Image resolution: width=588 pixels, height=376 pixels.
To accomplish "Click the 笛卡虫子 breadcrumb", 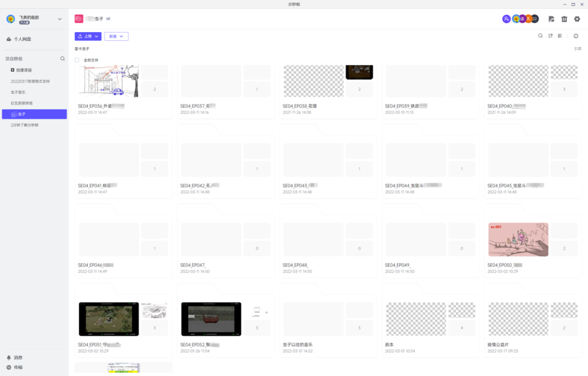I will [x=82, y=49].
